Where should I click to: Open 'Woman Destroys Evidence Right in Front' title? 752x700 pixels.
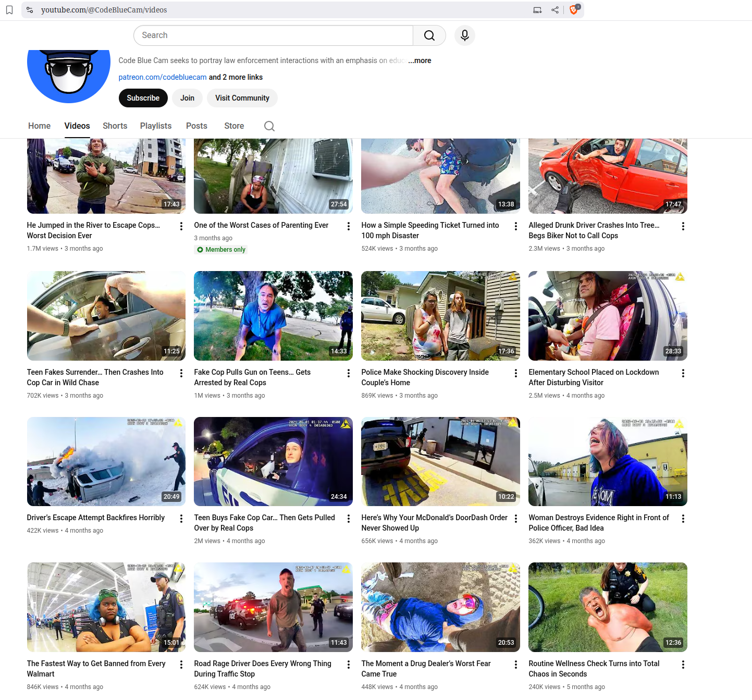[x=599, y=523]
